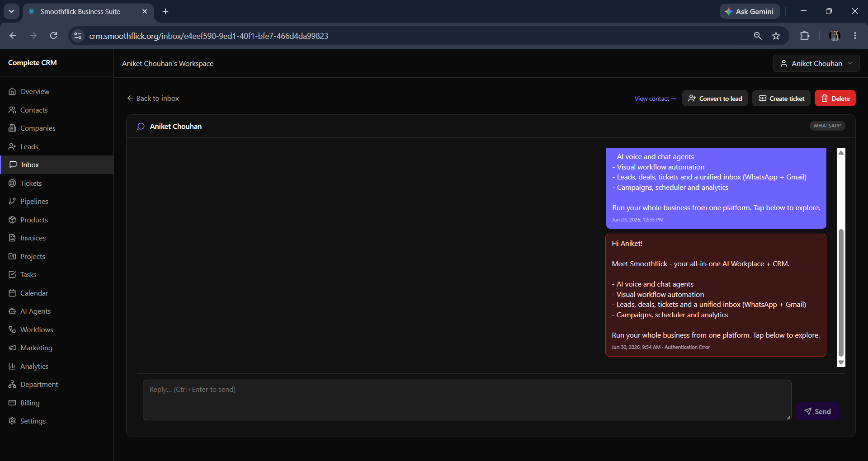
Task: Click the WHATSAPP channel badge
Action: pos(827,126)
